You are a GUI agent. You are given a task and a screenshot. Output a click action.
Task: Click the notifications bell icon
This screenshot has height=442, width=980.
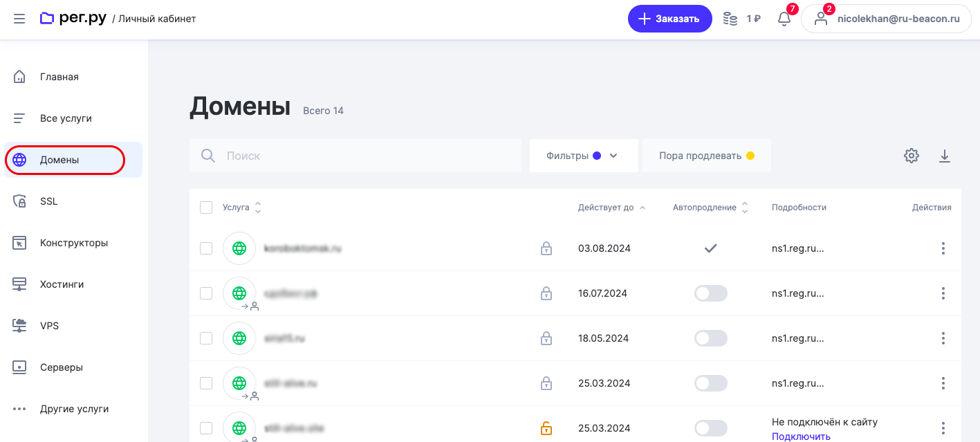pos(784,19)
